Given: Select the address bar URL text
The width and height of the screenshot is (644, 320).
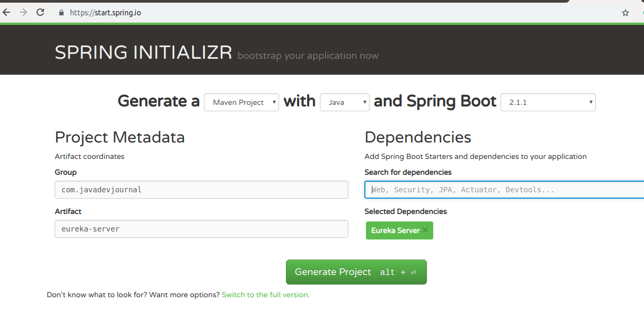Looking at the screenshot, I should [x=105, y=13].
